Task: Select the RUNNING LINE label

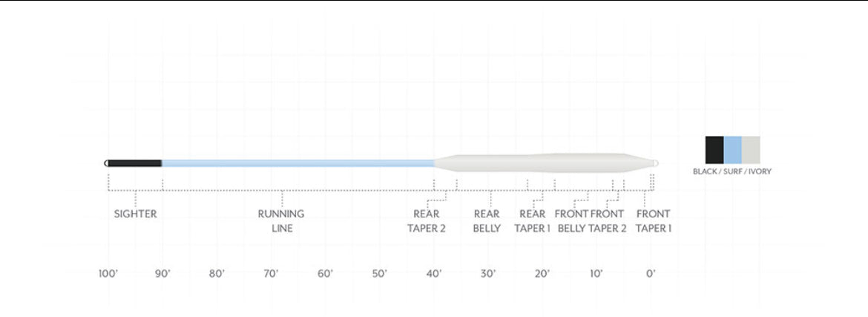Action: pos(281,221)
